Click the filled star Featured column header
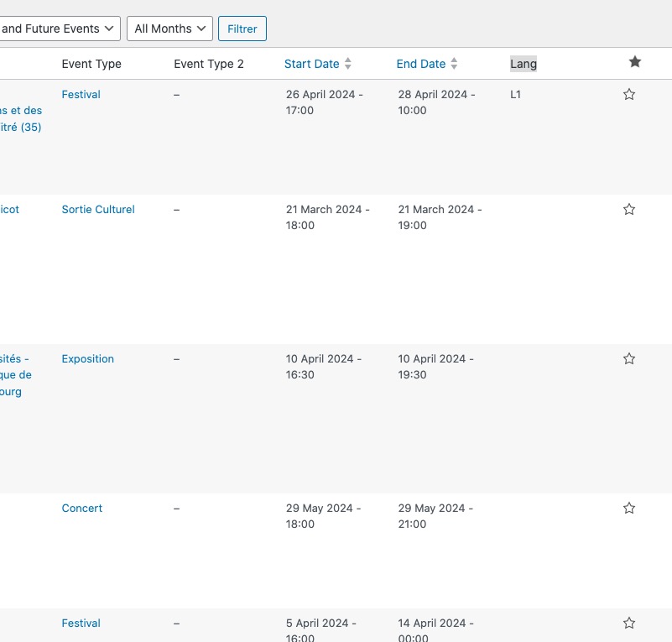Viewport: 672px width, 642px height. 635,62
